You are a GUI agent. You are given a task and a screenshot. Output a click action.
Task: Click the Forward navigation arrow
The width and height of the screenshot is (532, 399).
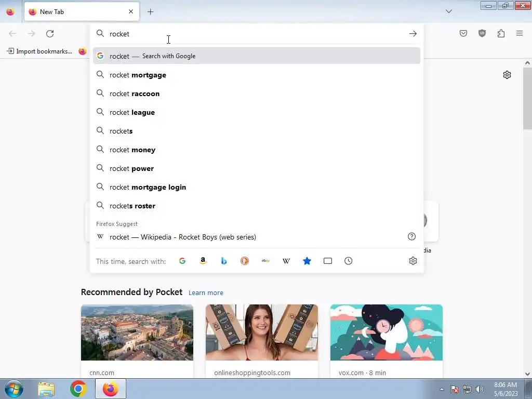31,34
